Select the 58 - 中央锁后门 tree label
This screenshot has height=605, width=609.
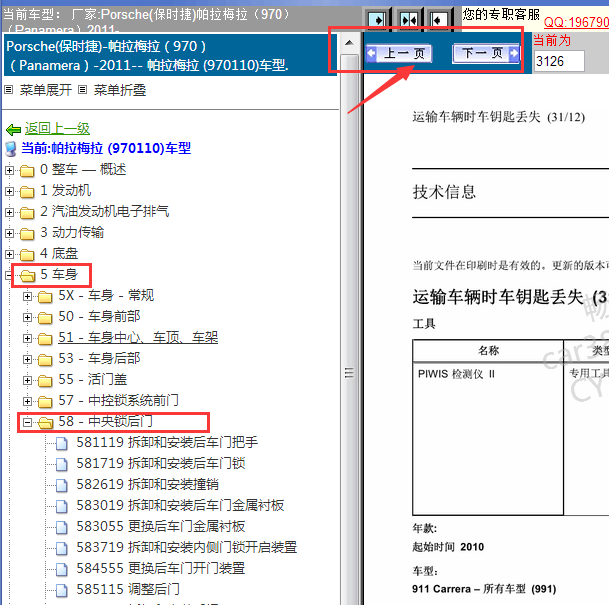pyautogui.click(x=105, y=421)
